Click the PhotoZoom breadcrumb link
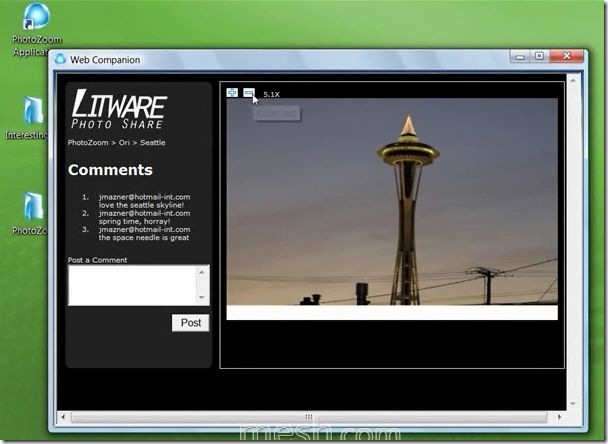This screenshot has height=444, width=608. (88, 143)
